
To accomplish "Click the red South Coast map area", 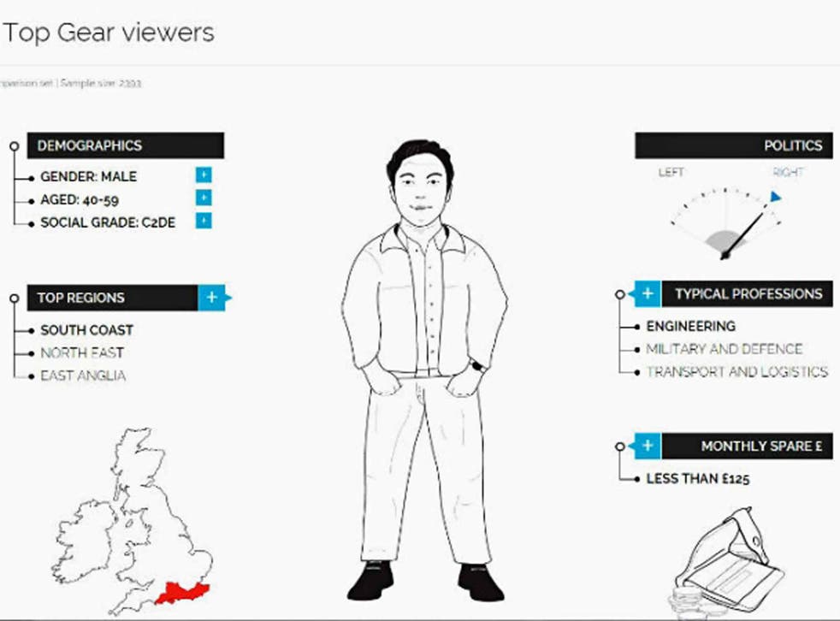I will 183,593.
